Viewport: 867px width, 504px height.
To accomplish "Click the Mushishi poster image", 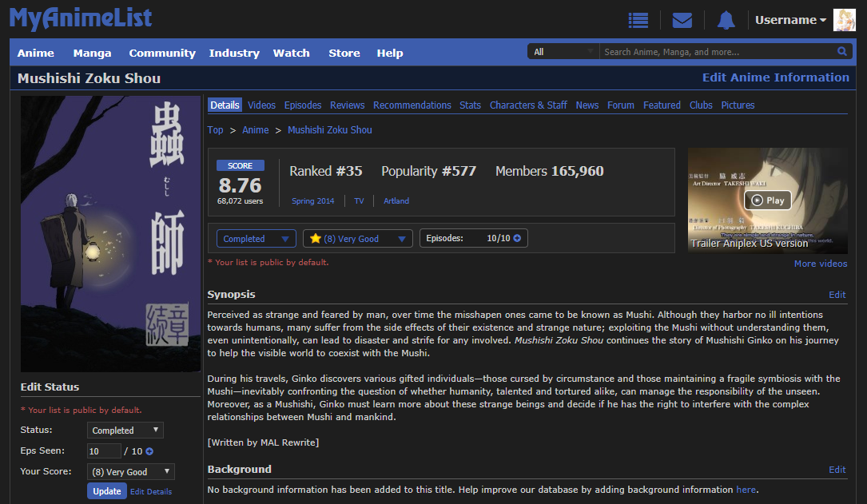I will [110, 234].
